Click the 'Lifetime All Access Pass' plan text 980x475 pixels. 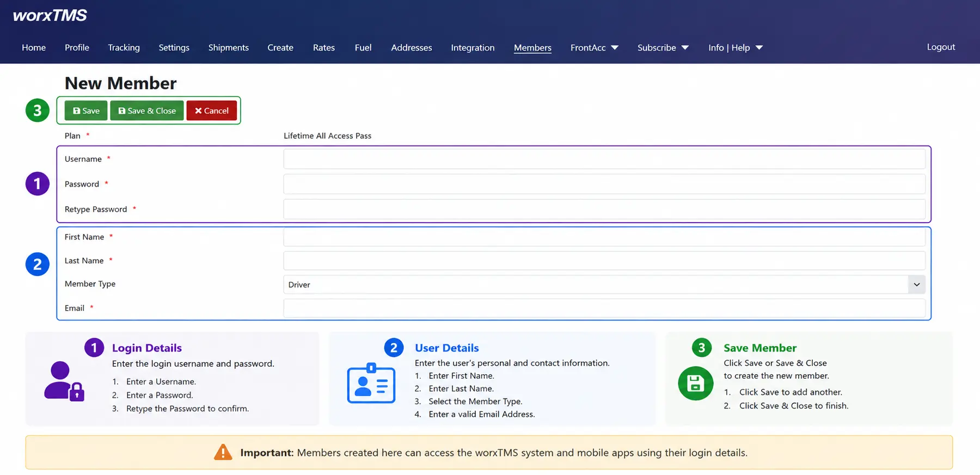pos(327,135)
